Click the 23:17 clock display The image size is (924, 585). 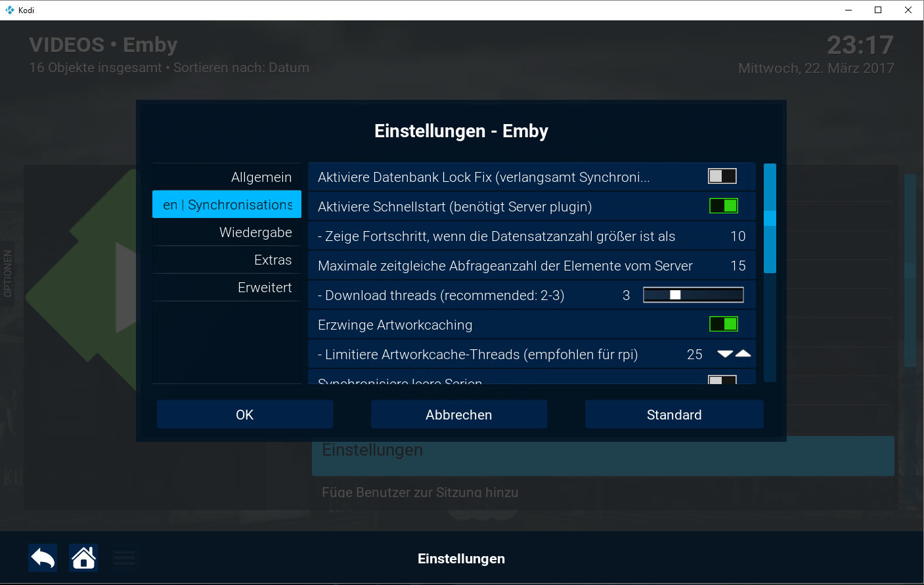(860, 45)
